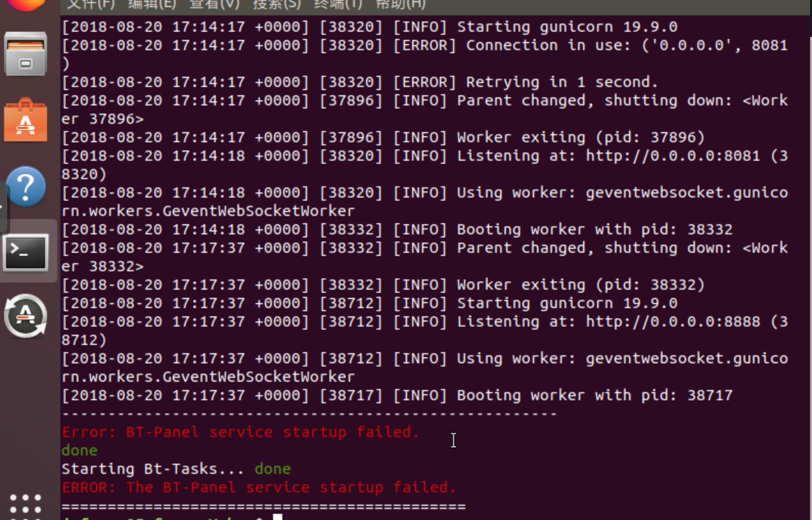The width and height of the screenshot is (812, 520).
Task: Click the green done text after Bt-Tasks
Action: coord(273,469)
